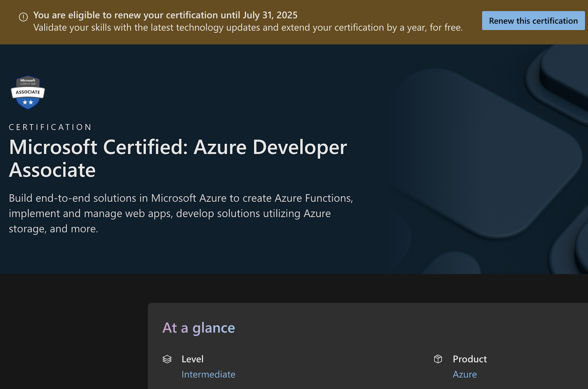Open the Azure product link
Image resolution: width=588 pixels, height=389 pixels.
point(465,374)
